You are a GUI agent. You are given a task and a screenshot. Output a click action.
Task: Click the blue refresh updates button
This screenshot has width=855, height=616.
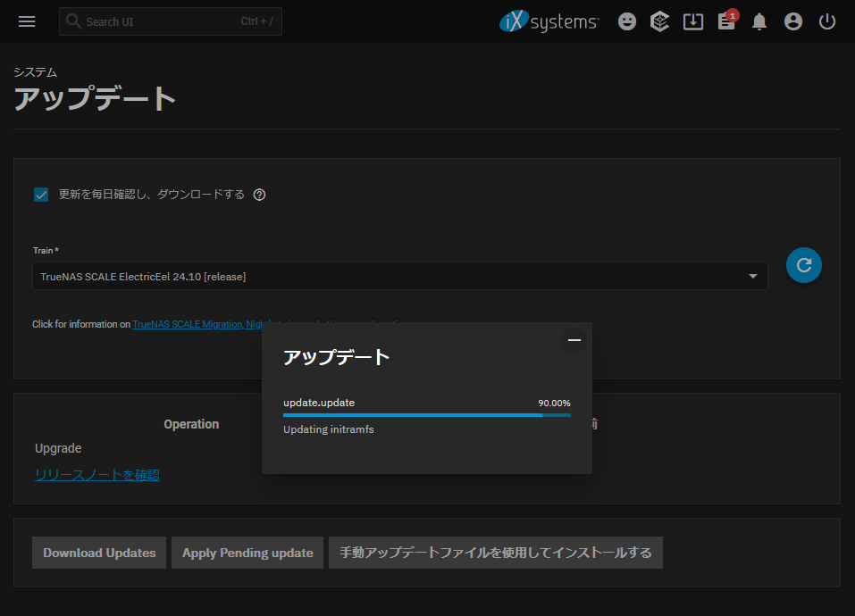pyautogui.click(x=804, y=265)
